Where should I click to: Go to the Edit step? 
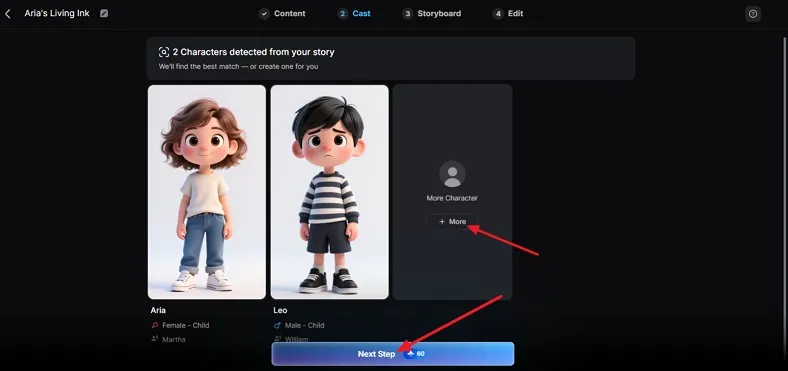click(508, 14)
